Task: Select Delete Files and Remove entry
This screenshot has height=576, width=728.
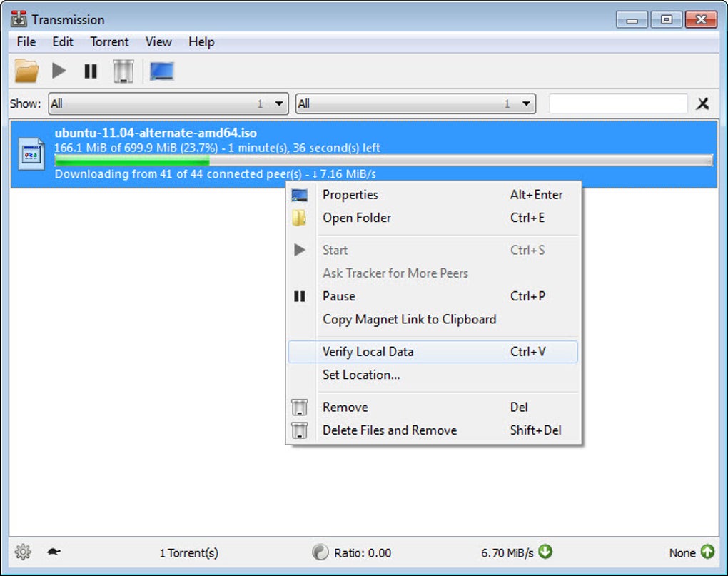Action: point(433,430)
